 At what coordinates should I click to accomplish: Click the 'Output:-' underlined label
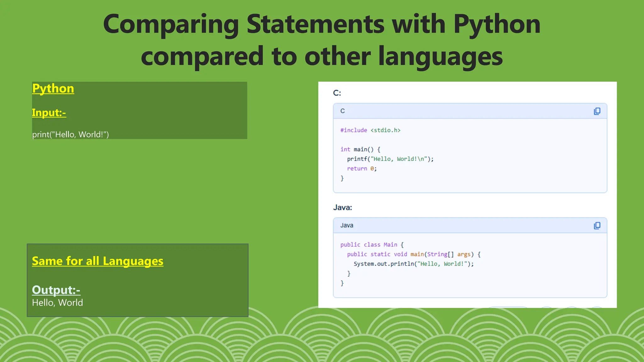[x=56, y=290]
